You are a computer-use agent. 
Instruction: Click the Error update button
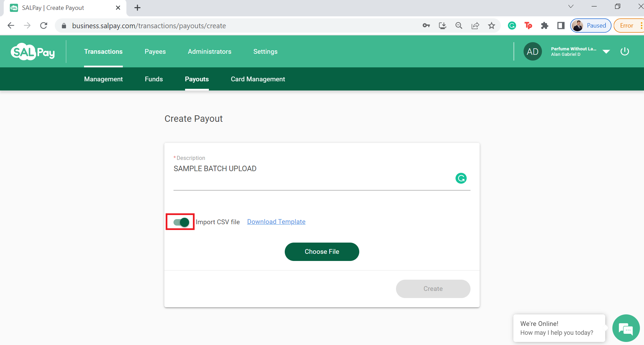click(x=629, y=26)
